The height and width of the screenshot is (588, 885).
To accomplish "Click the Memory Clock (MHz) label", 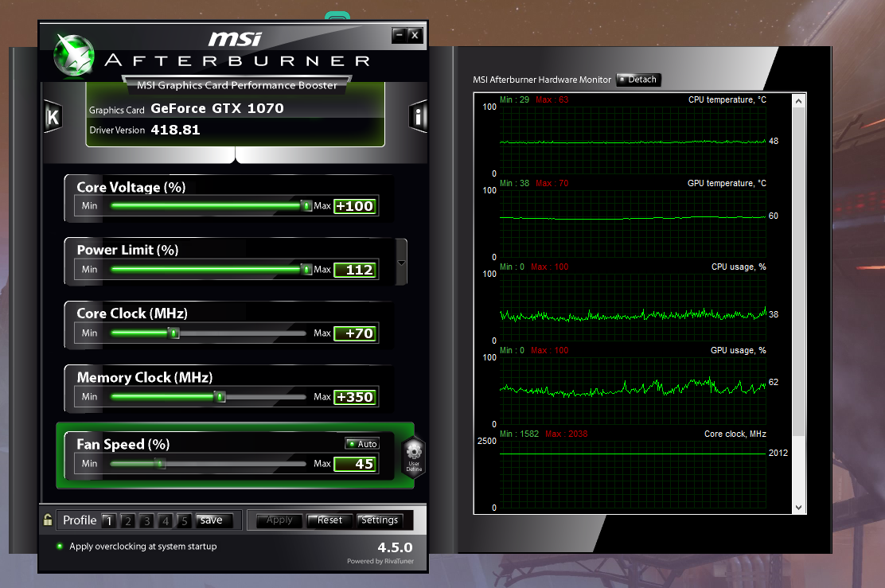I will (x=145, y=377).
